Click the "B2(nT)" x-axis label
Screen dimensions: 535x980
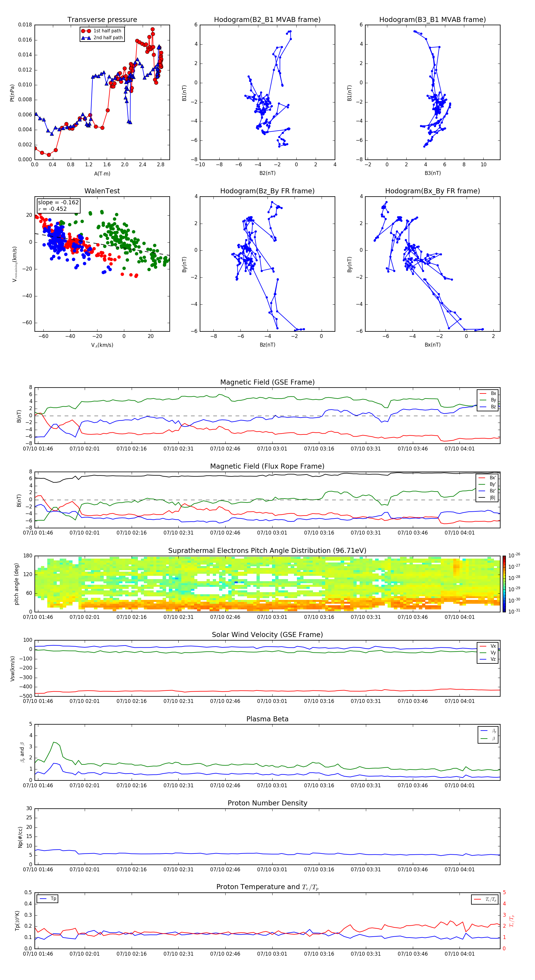[267, 173]
